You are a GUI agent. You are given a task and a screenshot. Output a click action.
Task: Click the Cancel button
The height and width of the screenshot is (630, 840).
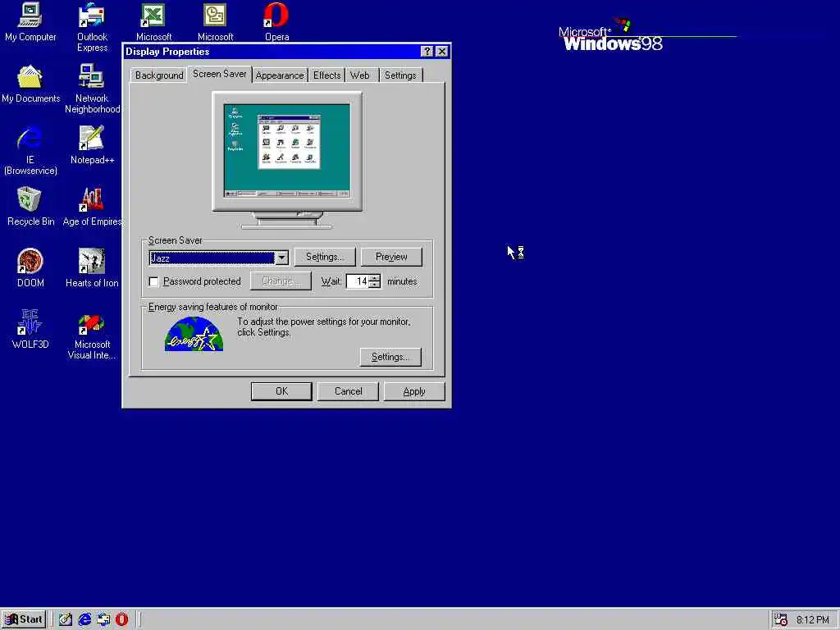click(x=348, y=391)
